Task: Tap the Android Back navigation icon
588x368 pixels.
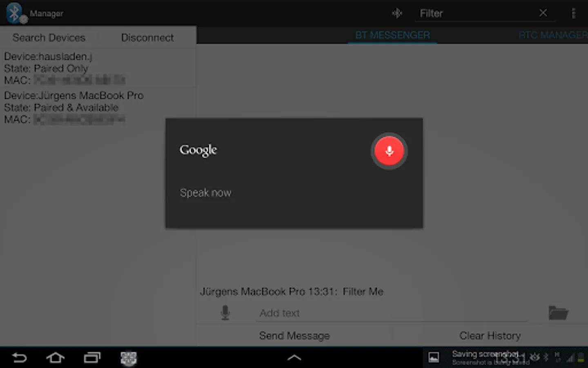Action: 19,358
